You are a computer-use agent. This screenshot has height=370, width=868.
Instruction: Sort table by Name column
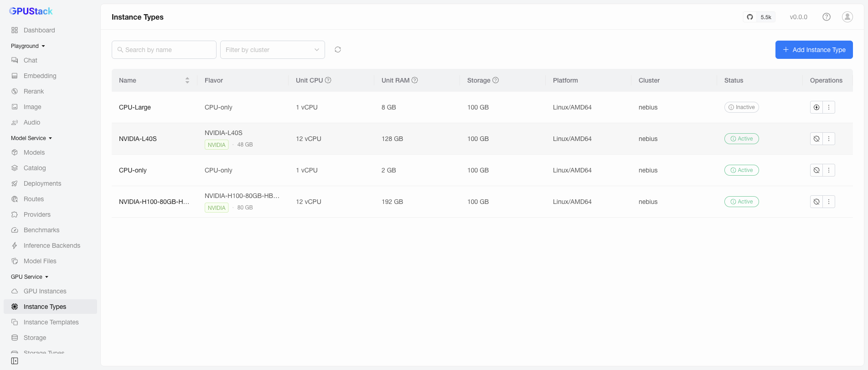point(187,80)
